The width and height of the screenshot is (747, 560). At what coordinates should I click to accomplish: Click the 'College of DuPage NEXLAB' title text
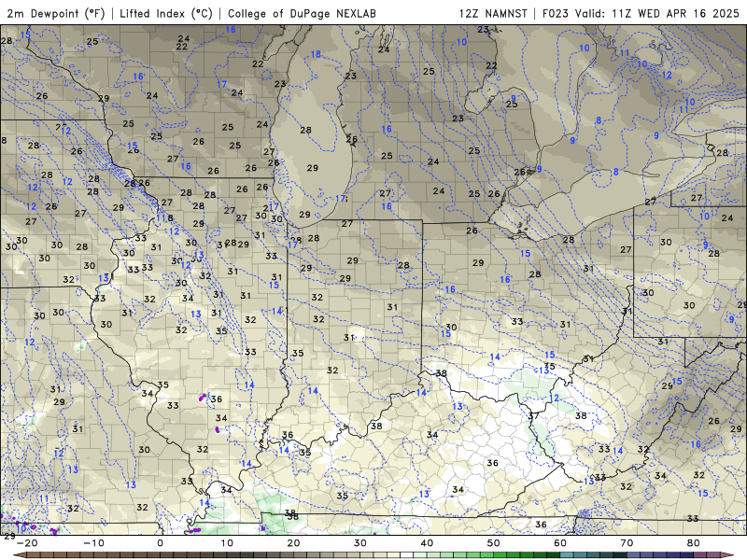pyautogui.click(x=302, y=13)
